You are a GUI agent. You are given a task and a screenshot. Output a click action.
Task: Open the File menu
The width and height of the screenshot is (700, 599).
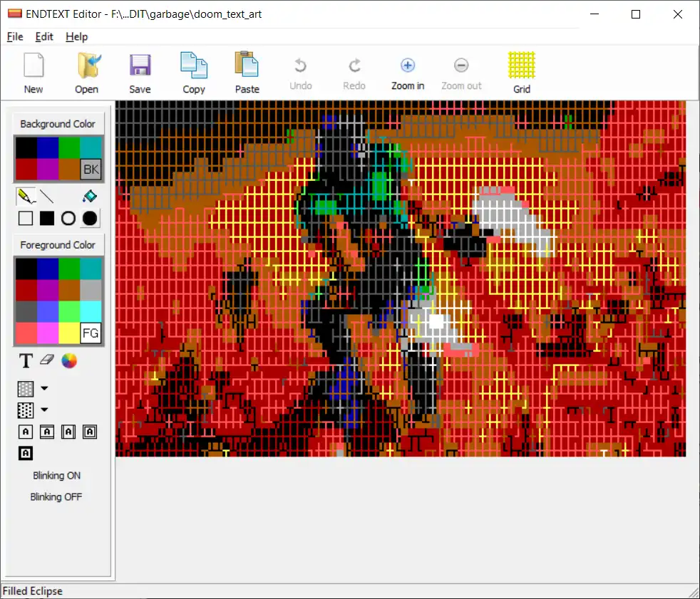(15, 36)
